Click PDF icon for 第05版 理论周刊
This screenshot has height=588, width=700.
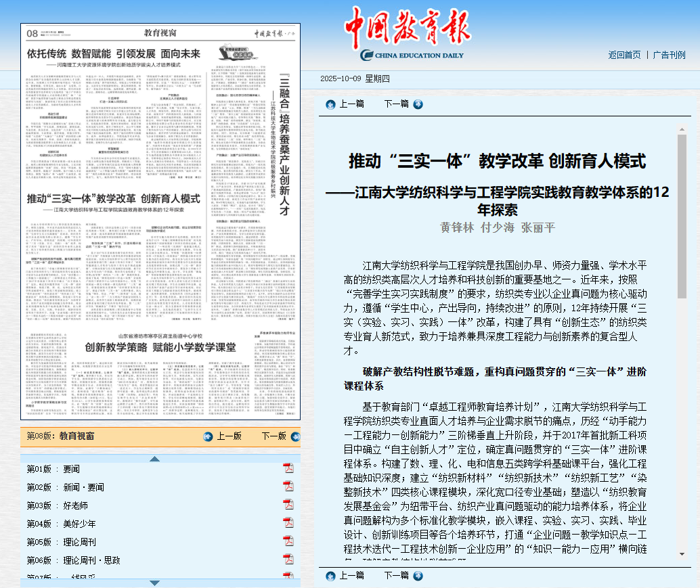[288, 541]
